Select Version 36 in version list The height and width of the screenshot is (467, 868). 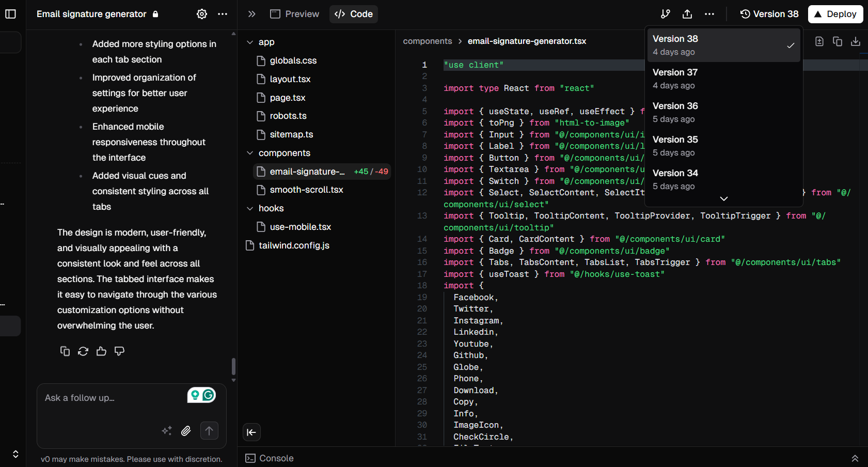pos(724,112)
